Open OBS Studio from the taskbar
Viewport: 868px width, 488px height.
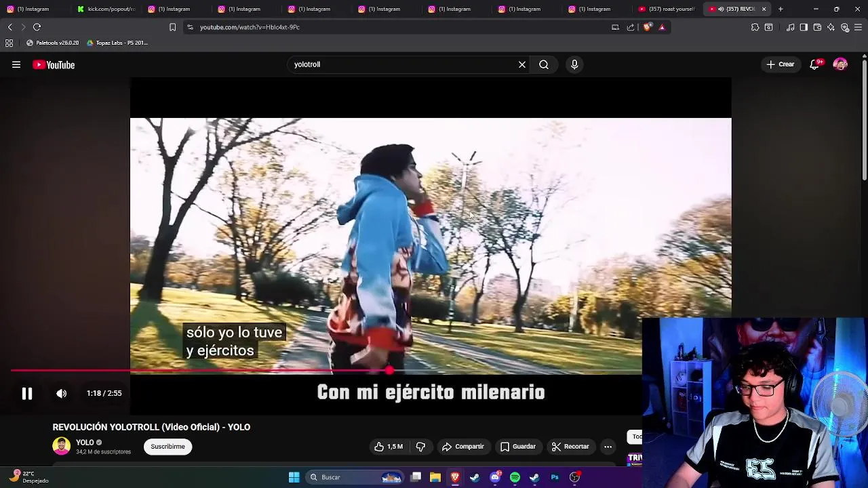574,477
